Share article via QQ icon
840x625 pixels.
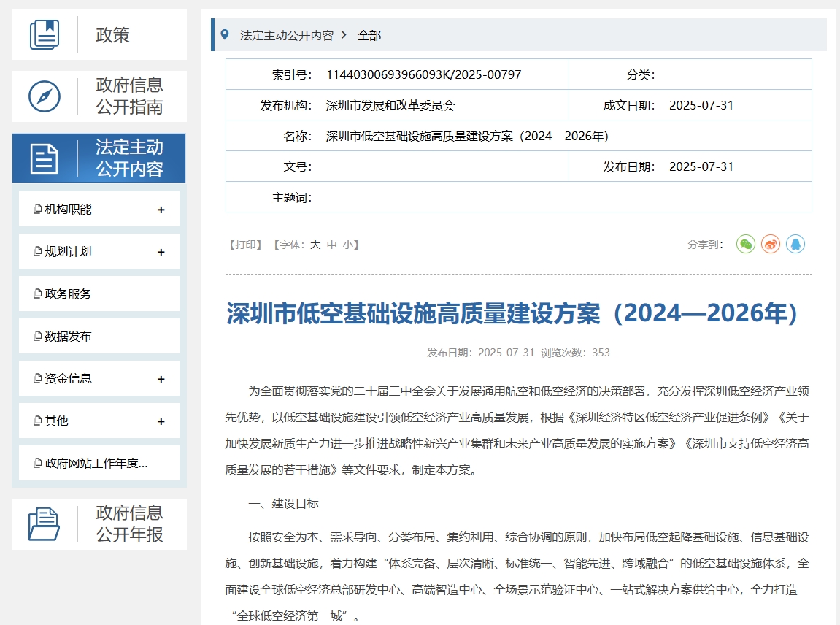[795, 245]
